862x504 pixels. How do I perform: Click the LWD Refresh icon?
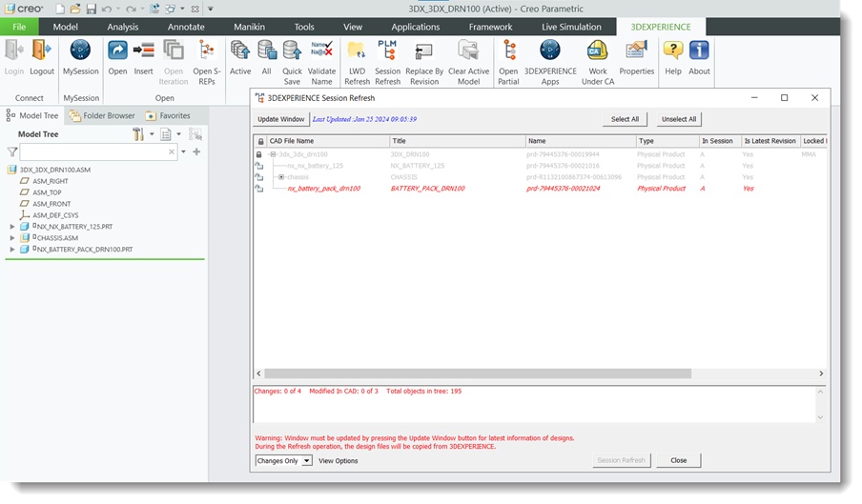(x=357, y=50)
